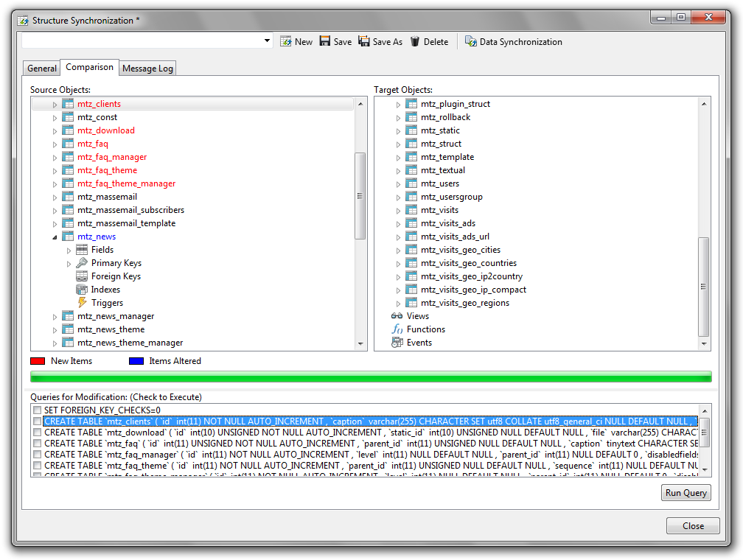Click the Events icon in target tree
The width and height of the screenshot is (743, 560).
coord(397,342)
